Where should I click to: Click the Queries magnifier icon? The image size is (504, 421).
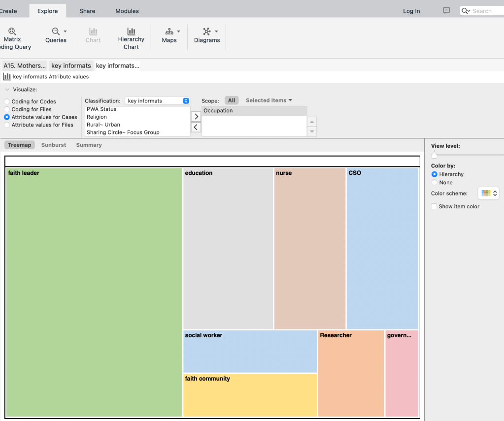pos(56,32)
